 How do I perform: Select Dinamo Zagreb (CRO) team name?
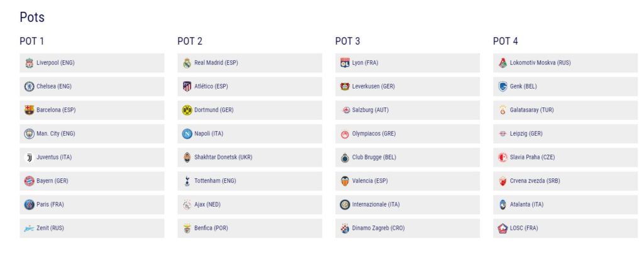[378, 228]
